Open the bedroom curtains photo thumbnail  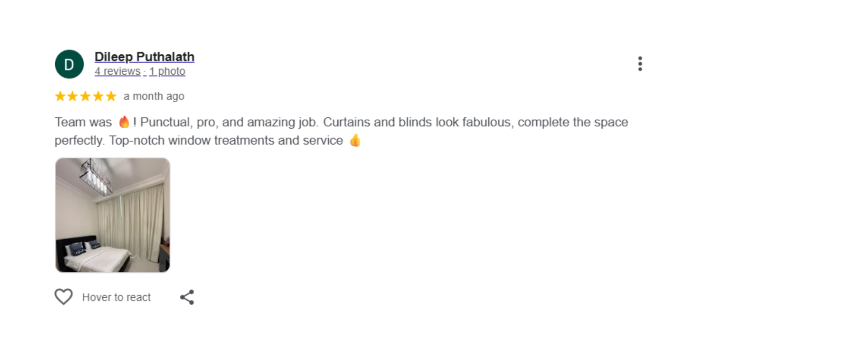pos(113,215)
